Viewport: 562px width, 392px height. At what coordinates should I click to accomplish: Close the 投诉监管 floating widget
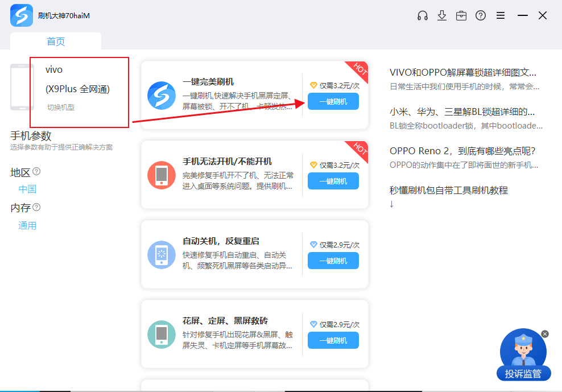coord(545,334)
